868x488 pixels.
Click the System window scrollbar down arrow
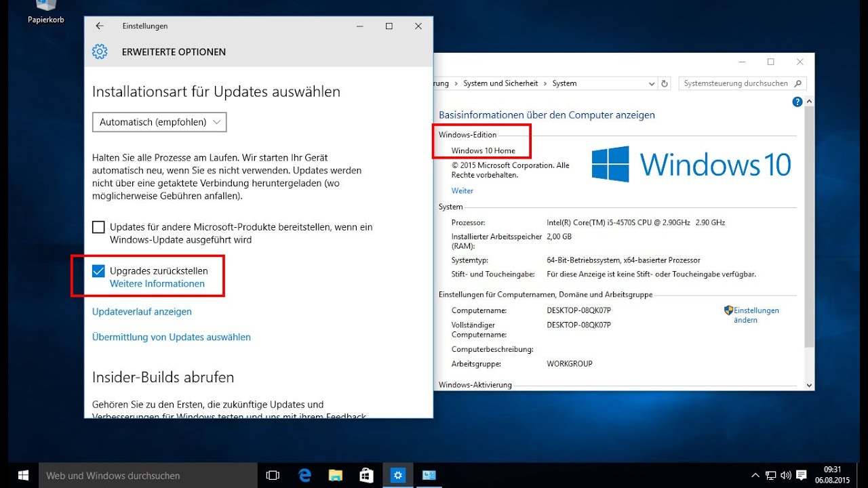pos(808,384)
